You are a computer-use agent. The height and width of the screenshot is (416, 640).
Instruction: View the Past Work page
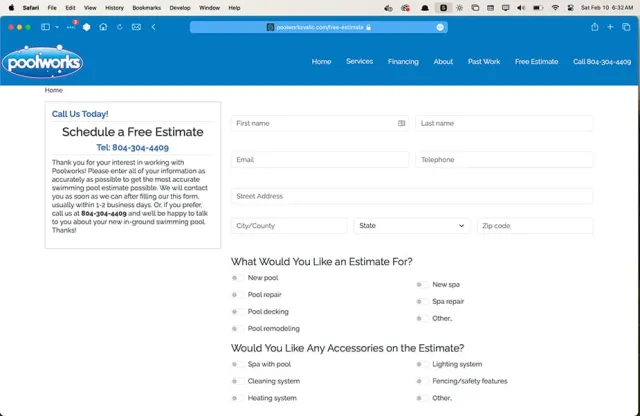[484, 62]
